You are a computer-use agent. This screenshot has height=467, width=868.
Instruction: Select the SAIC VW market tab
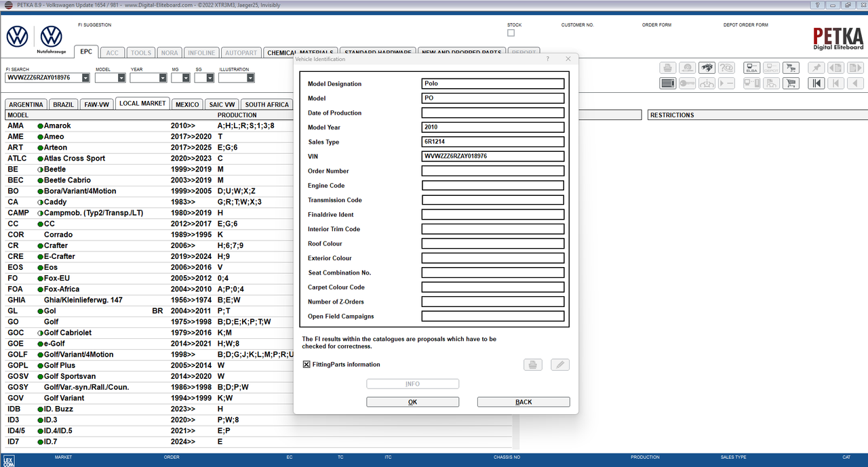222,104
